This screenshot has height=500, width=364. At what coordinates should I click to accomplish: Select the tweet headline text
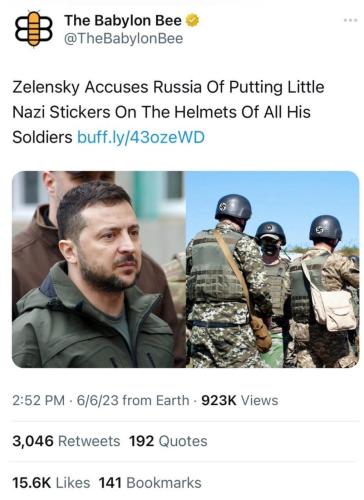click(x=168, y=112)
